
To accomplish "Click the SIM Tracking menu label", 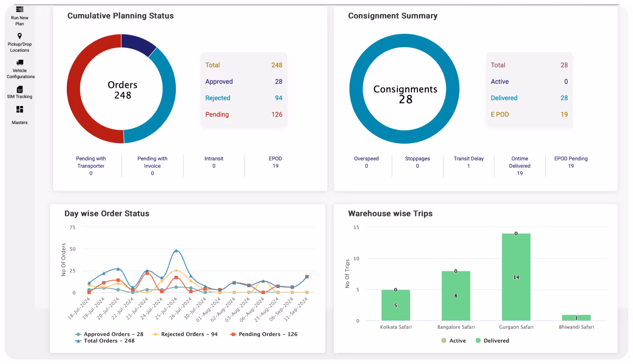I will [20, 96].
